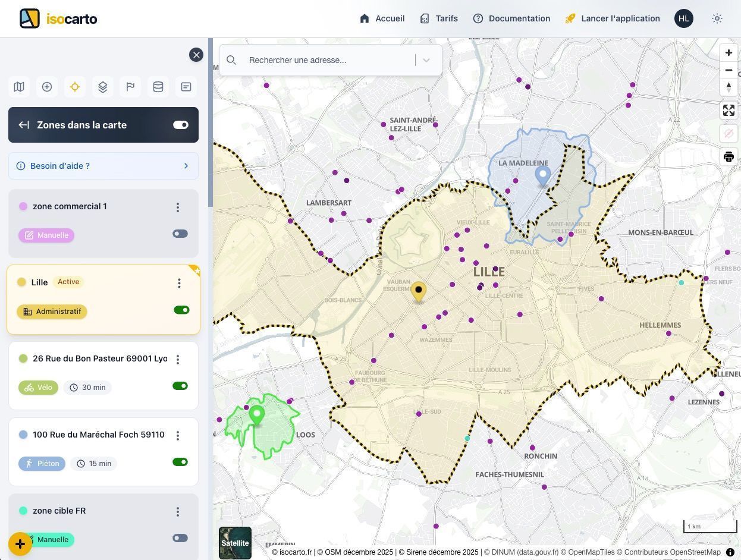Viewport: 741px width, 560px height.
Task: Click the layers stack icon
Action: pyautogui.click(x=103, y=87)
